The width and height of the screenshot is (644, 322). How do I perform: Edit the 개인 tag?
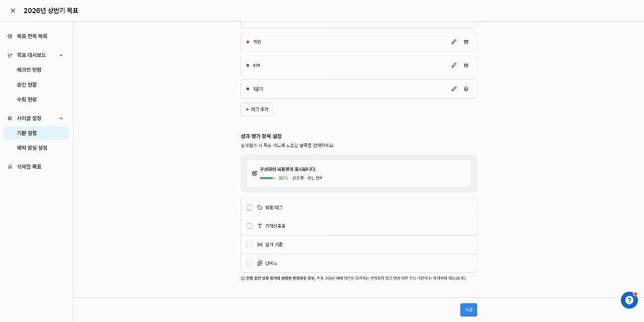454,42
